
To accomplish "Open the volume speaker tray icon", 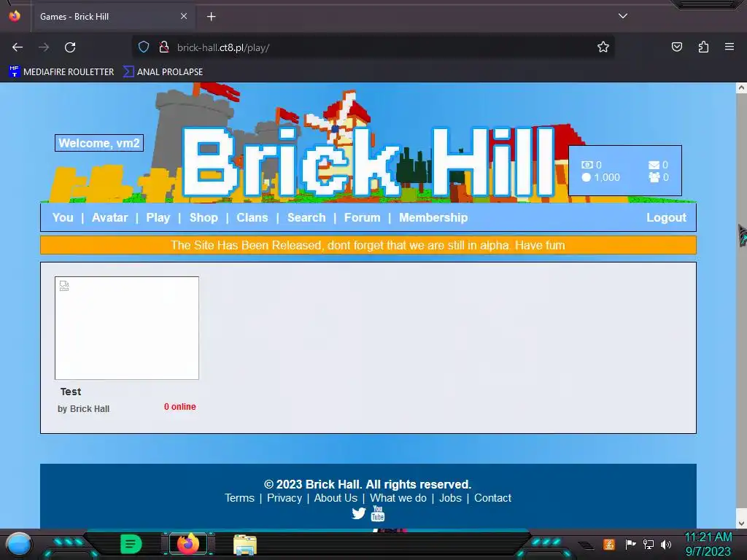I will pyautogui.click(x=666, y=544).
